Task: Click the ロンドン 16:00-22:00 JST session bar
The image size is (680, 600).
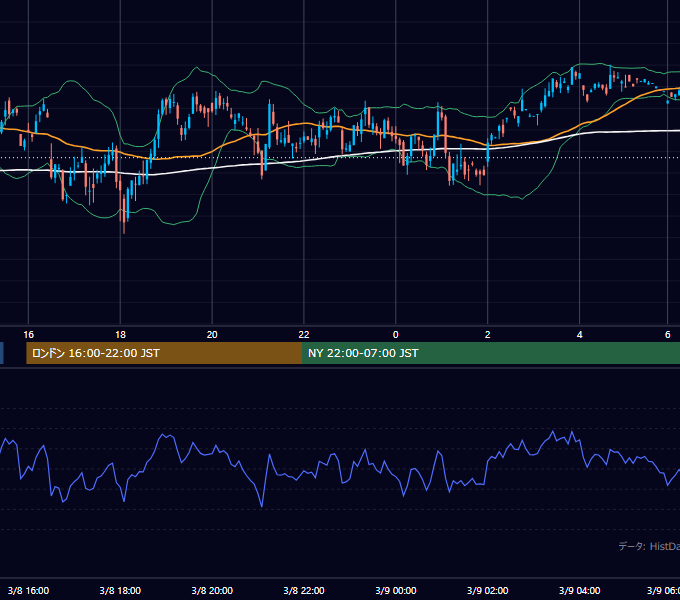Action: [x=164, y=353]
